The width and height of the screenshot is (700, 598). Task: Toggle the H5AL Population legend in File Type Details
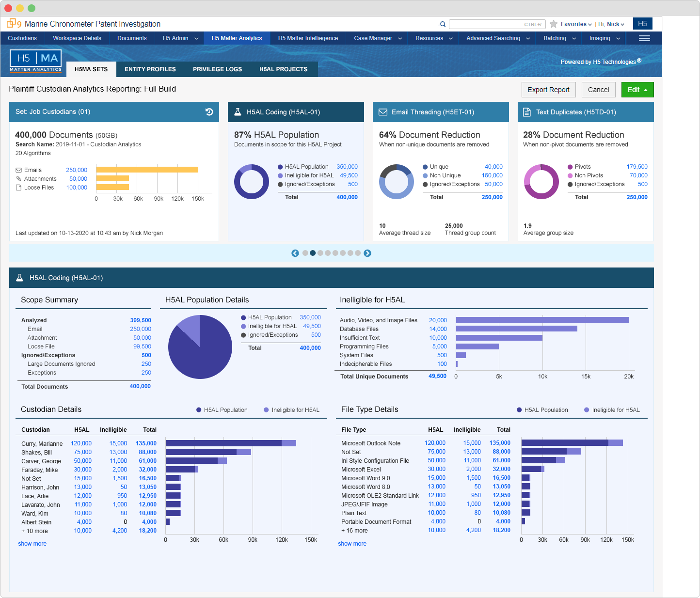[x=542, y=410]
